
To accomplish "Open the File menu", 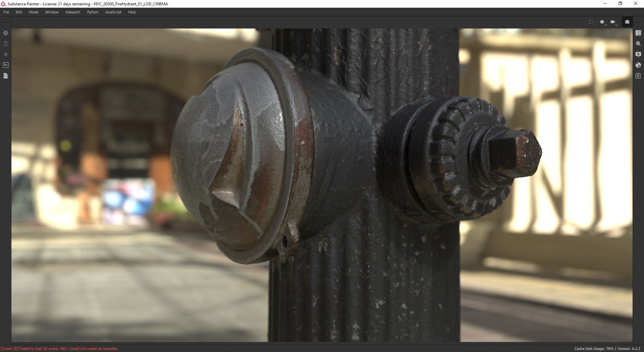I will point(6,12).
